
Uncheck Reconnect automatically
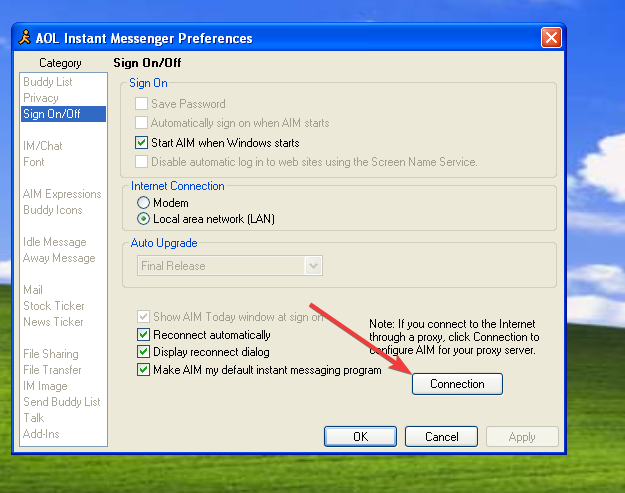[143, 335]
